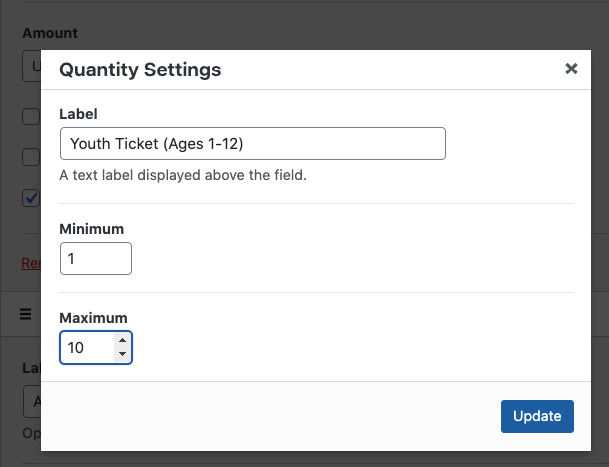Tick the second unchecked checkbox under Amount
The image size is (609, 467).
coord(31,157)
